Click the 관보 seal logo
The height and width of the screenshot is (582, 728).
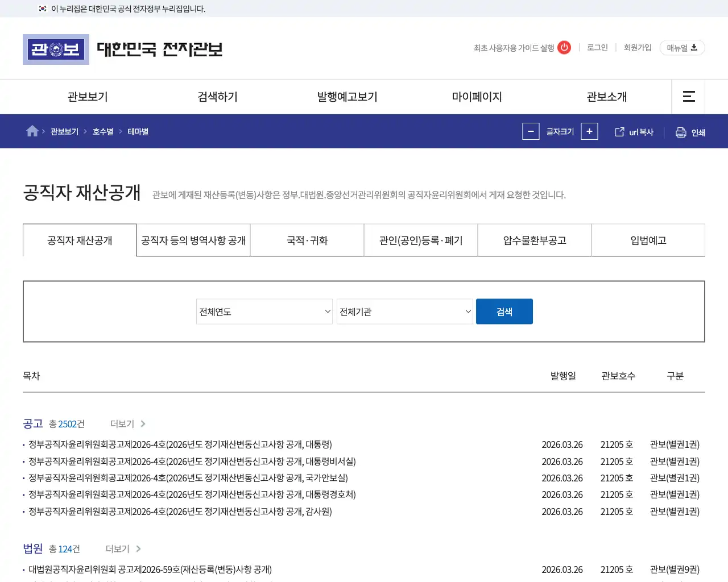[56, 49]
